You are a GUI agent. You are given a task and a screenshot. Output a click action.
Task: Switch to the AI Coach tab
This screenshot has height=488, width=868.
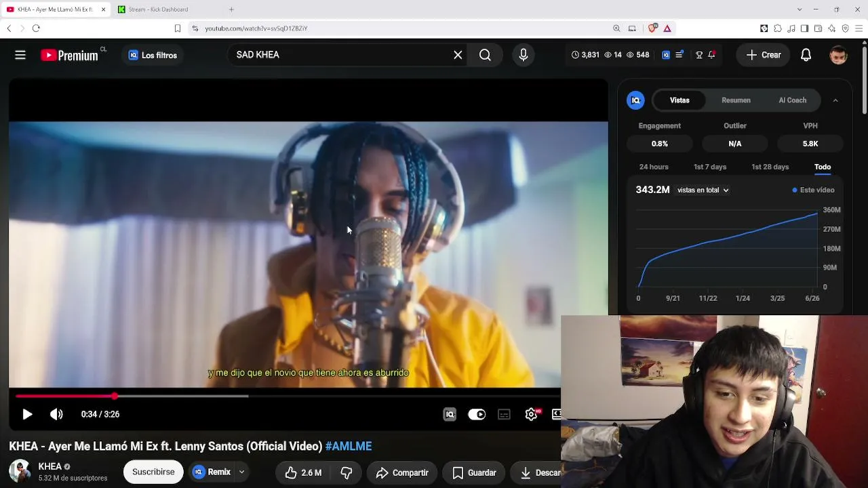click(x=792, y=100)
